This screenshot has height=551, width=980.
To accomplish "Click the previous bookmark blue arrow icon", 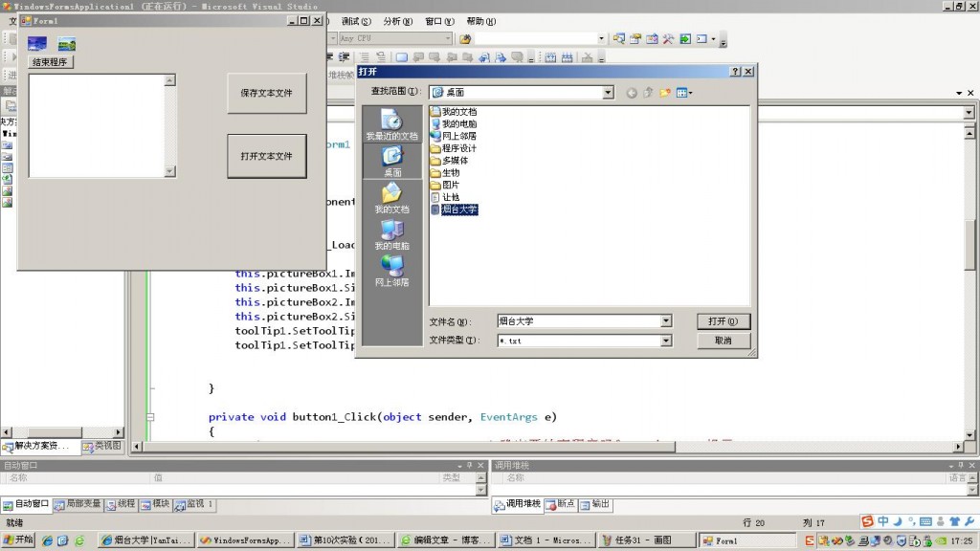I will point(484,57).
